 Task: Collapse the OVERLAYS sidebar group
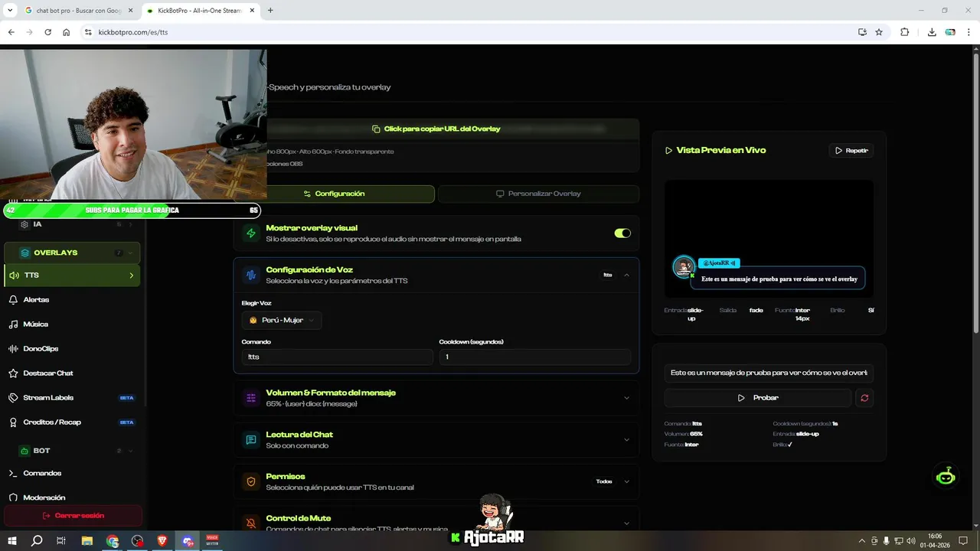point(72,253)
